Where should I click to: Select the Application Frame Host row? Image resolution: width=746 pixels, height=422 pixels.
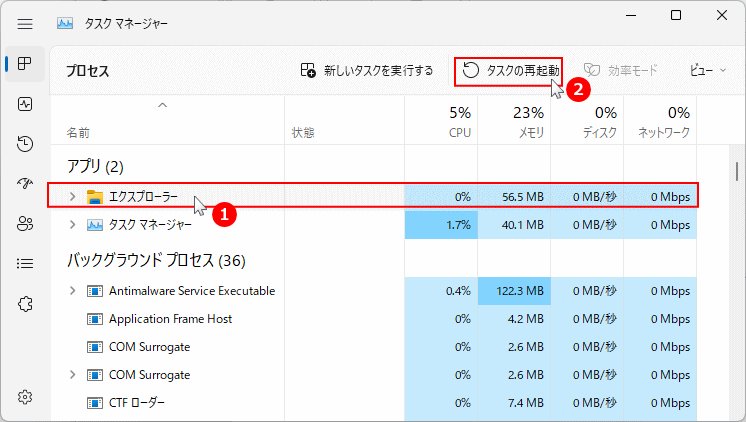(373, 319)
